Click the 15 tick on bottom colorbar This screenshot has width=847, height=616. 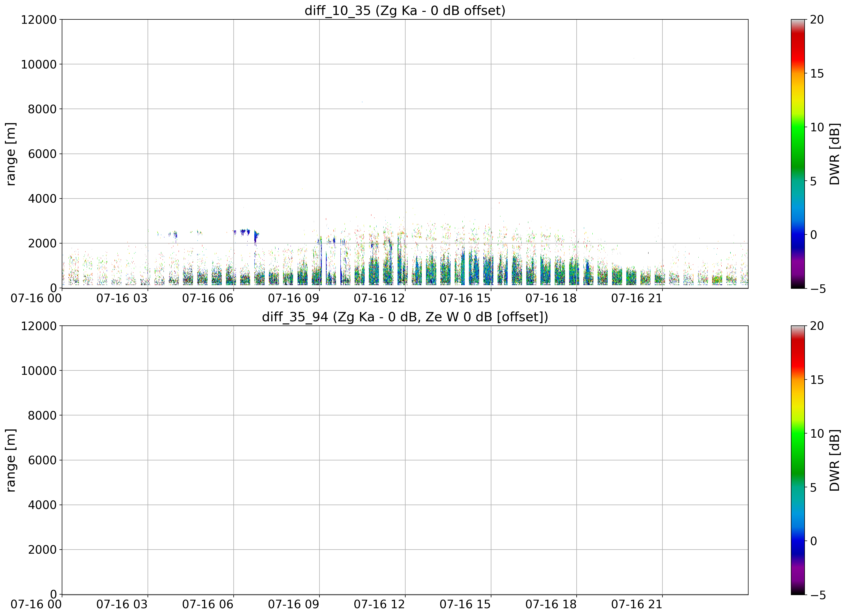click(x=817, y=380)
